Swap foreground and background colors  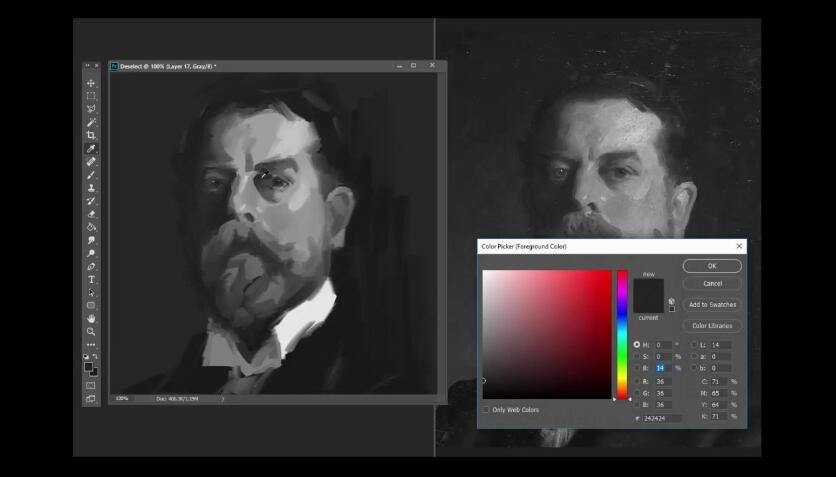pos(95,356)
